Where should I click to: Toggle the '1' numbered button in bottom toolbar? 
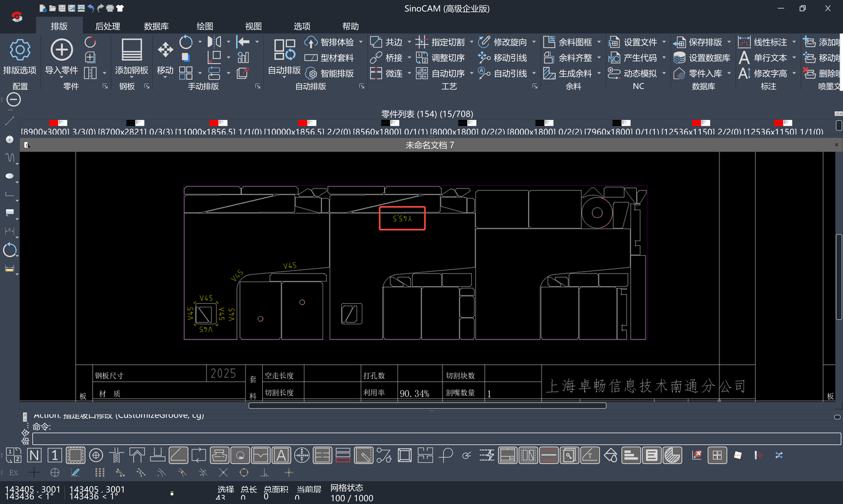[x=54, y=455]
